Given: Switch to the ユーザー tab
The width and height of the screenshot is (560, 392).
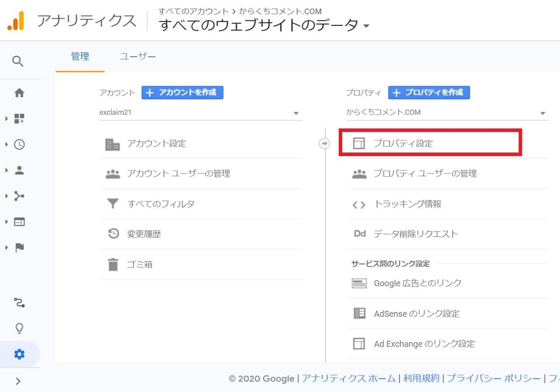Looking at the screenshot, I should tap(138, 56).
